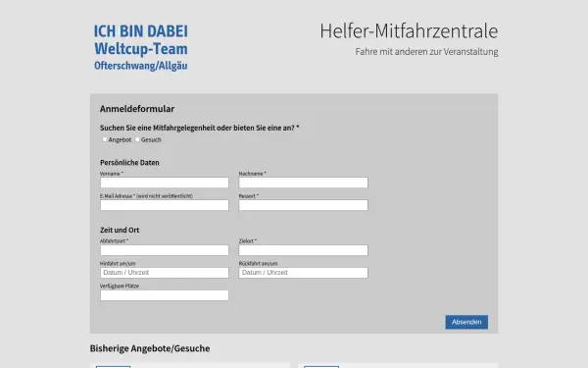Click the Persönliche Daten section title

click(x=129, y=163)
